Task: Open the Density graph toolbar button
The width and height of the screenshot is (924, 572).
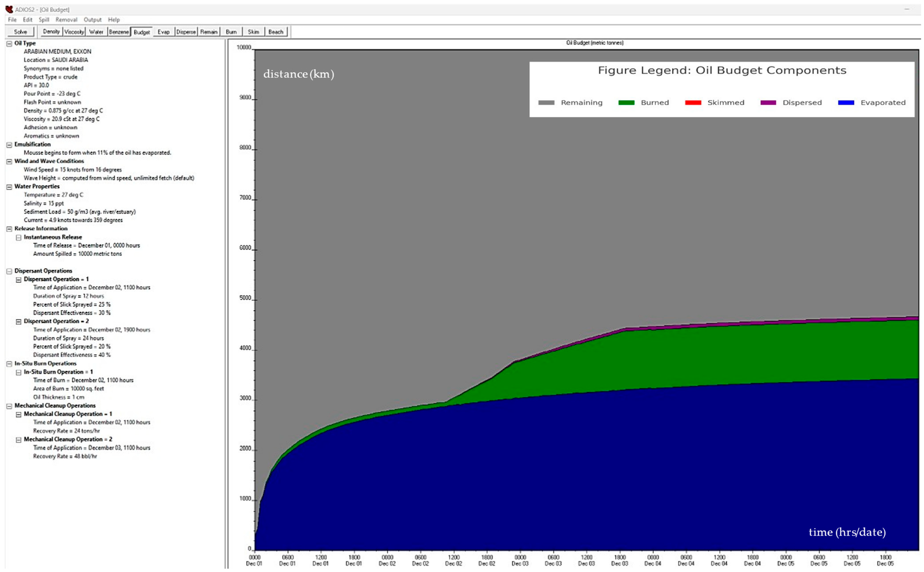Action: [51, 32]
